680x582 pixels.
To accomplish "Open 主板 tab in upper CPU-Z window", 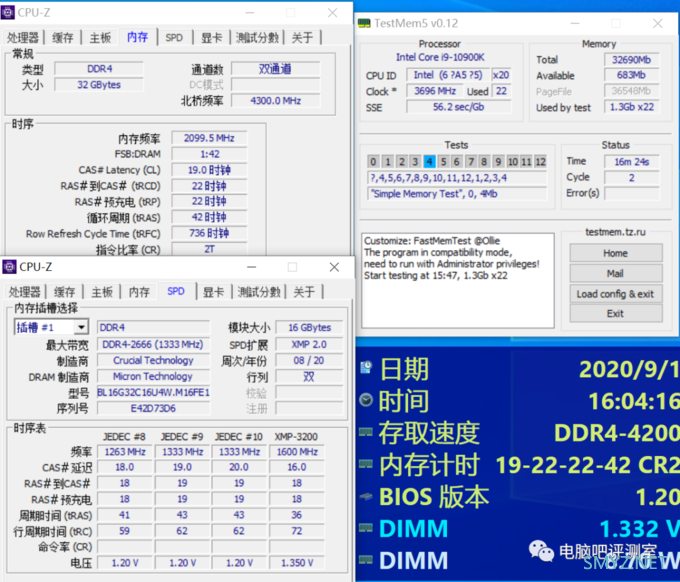I will coord(100,38).
